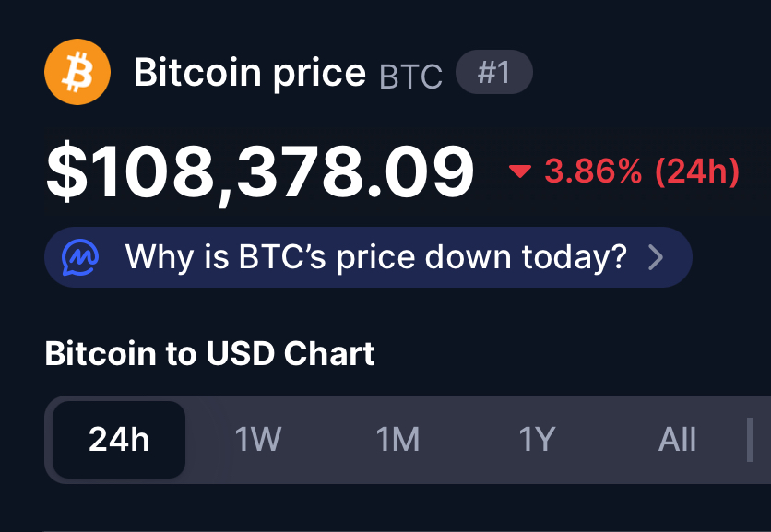The height and width of the screenshot is (532, 771).
Task: Click the orange Bitcoin logo icon
Action: pyautogui.click(x=77, y=71)
